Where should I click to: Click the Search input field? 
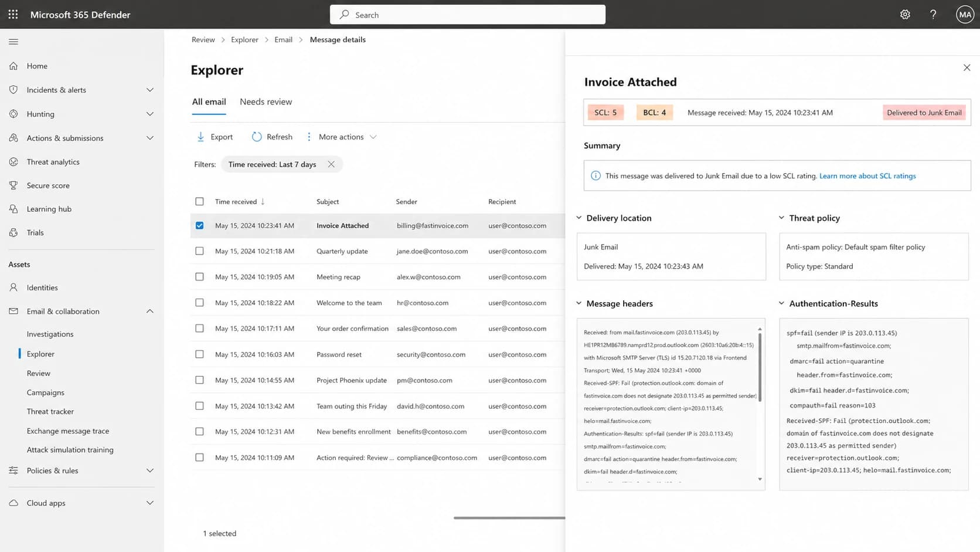pyautogui.click(x=468, y=15)
